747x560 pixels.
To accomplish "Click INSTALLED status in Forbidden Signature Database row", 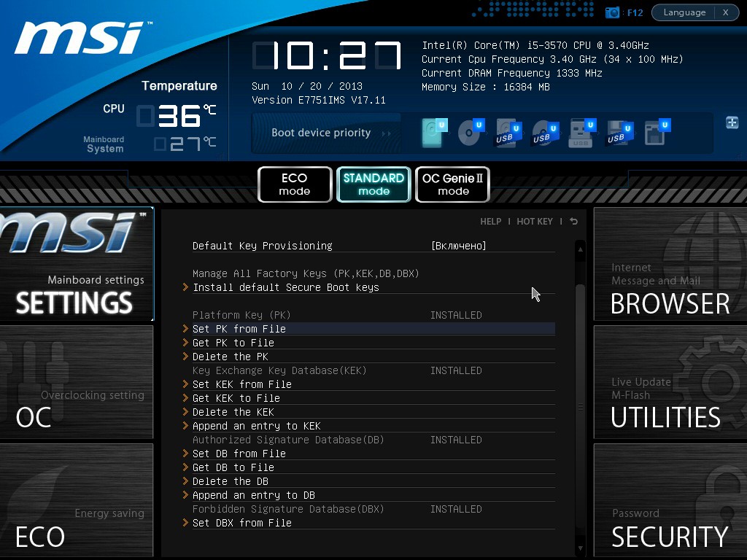I will pyautogui.click(x=456, y=508).
